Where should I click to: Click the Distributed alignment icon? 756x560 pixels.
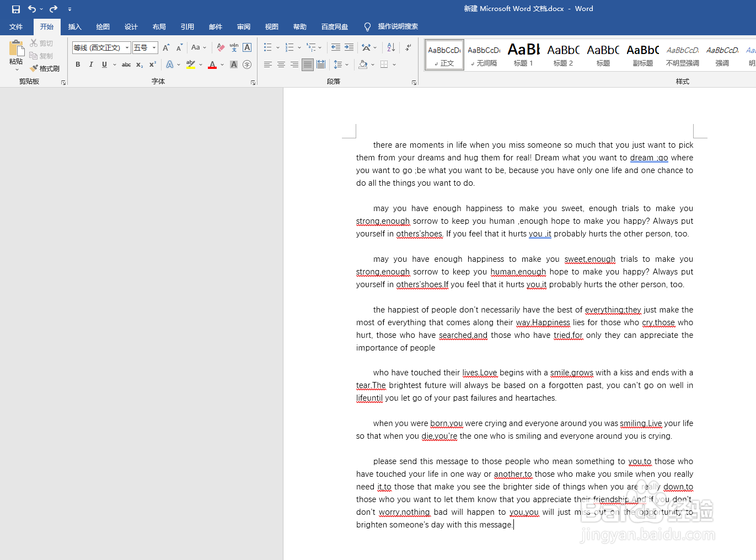point(321,64)
